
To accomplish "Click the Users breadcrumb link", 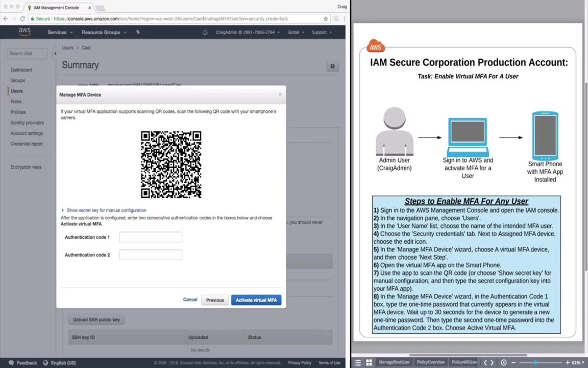I will coord(67,48).
